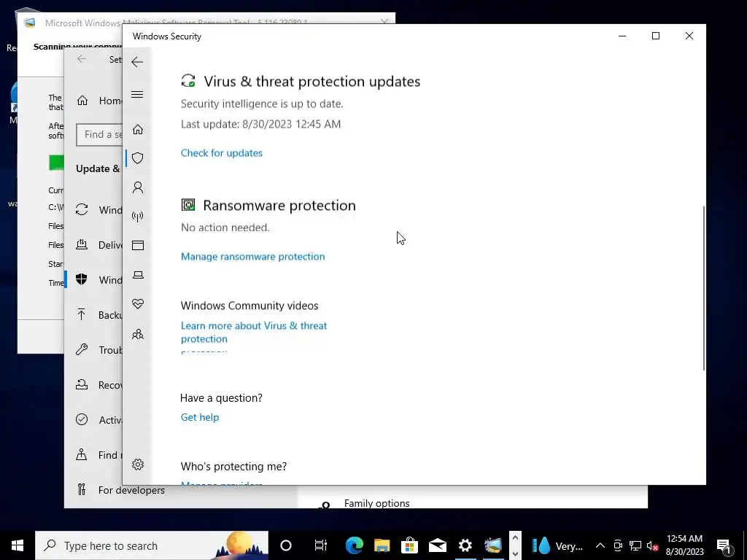
Task: Open Device security laptop icon
Action: [138, 275]
